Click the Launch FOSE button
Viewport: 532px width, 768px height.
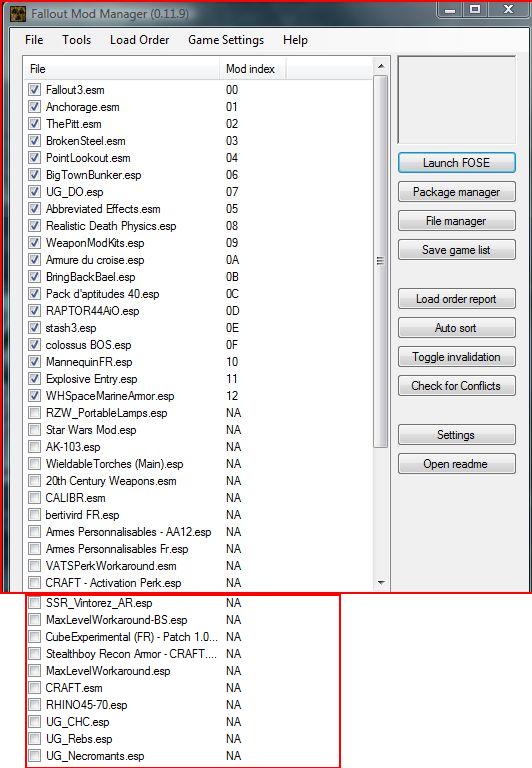coord(457,163)
